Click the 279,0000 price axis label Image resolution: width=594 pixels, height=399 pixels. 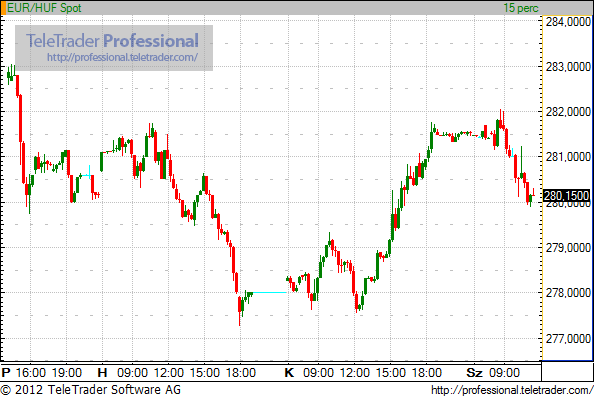tap(568, 248)
